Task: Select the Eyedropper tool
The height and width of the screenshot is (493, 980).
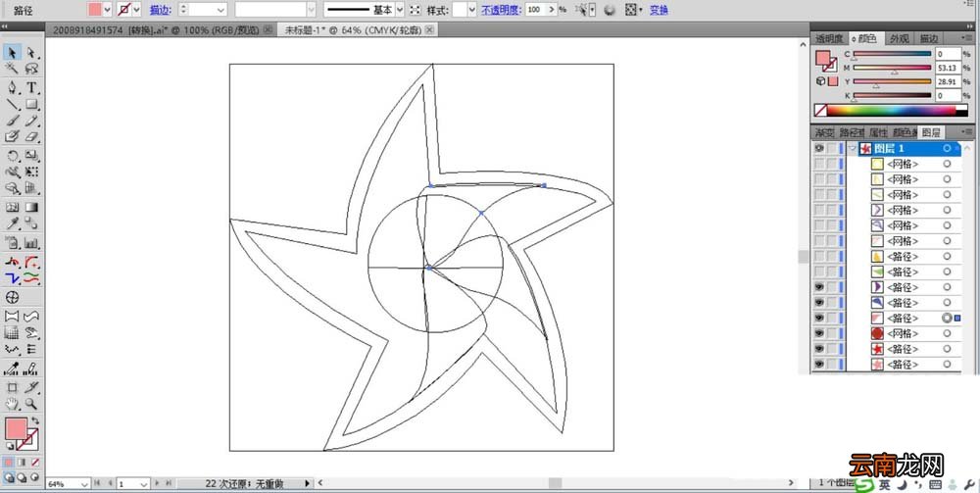Action: coord(12,223)
